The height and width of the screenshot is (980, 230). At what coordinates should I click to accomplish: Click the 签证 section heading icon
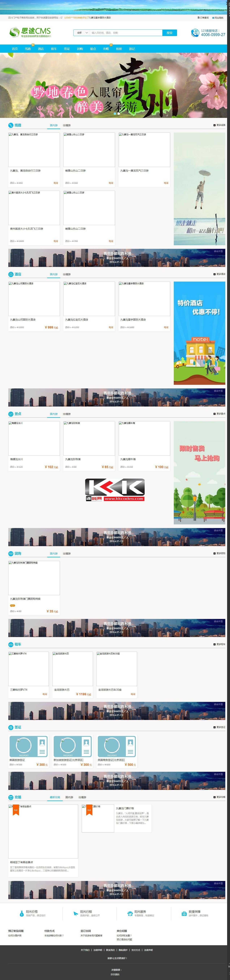click(11, 727)
